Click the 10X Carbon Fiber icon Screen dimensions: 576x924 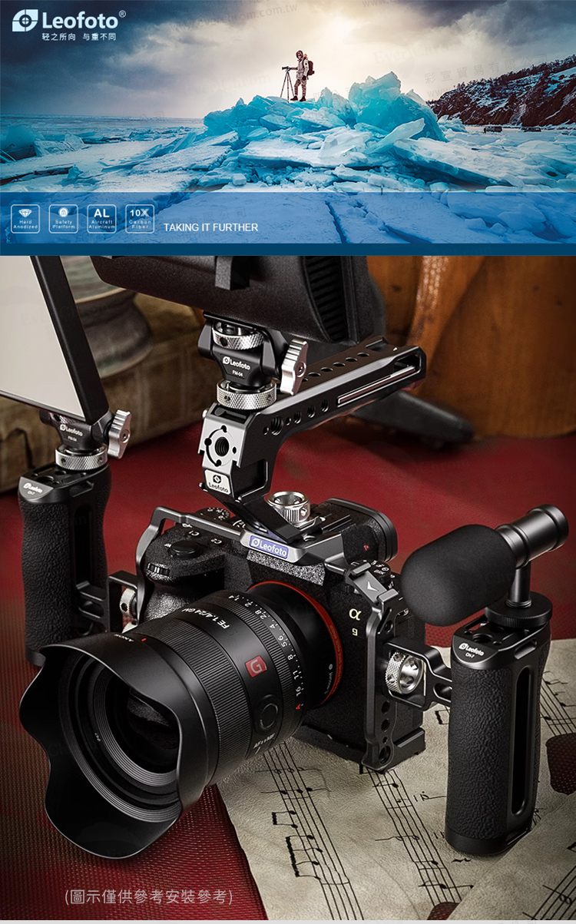click(140, 218)
